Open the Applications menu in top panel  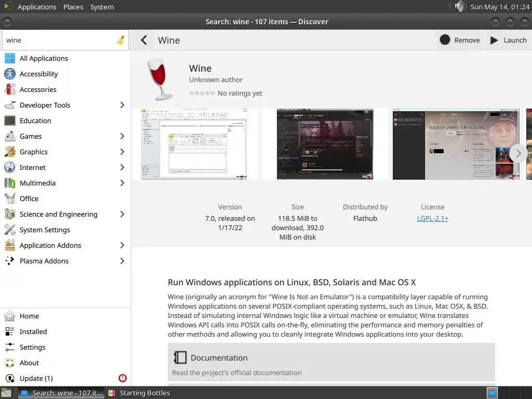pos(37,7)
